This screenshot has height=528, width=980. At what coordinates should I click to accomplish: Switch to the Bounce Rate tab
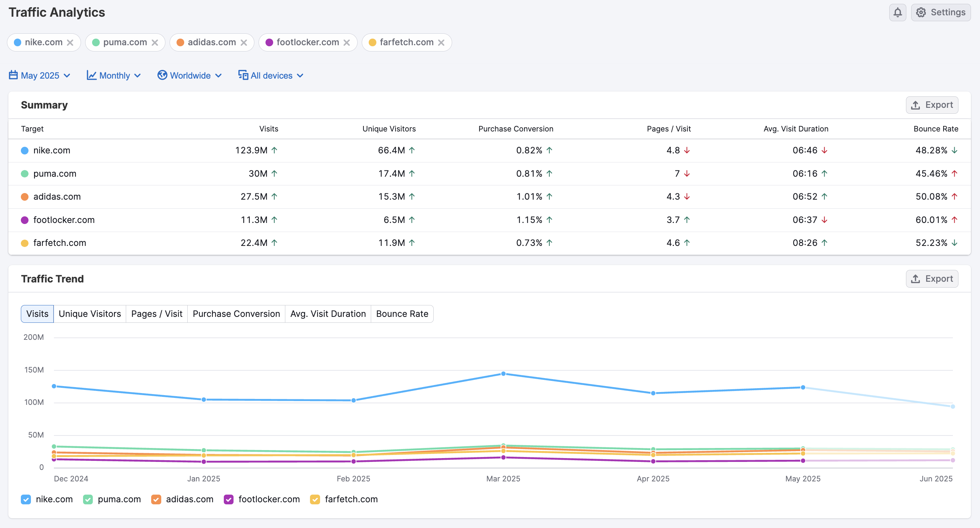point(402,314)
